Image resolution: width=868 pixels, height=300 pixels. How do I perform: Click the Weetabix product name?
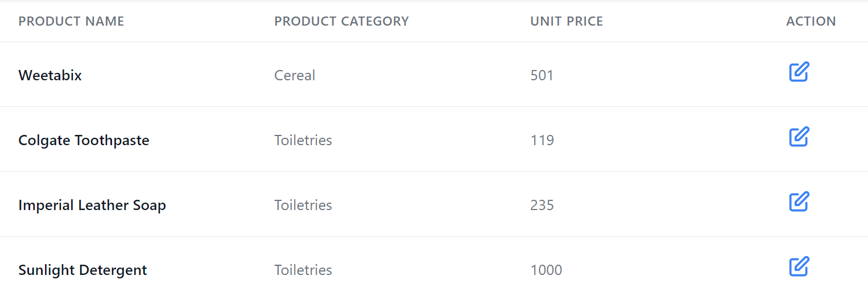[x=50, y=75]
